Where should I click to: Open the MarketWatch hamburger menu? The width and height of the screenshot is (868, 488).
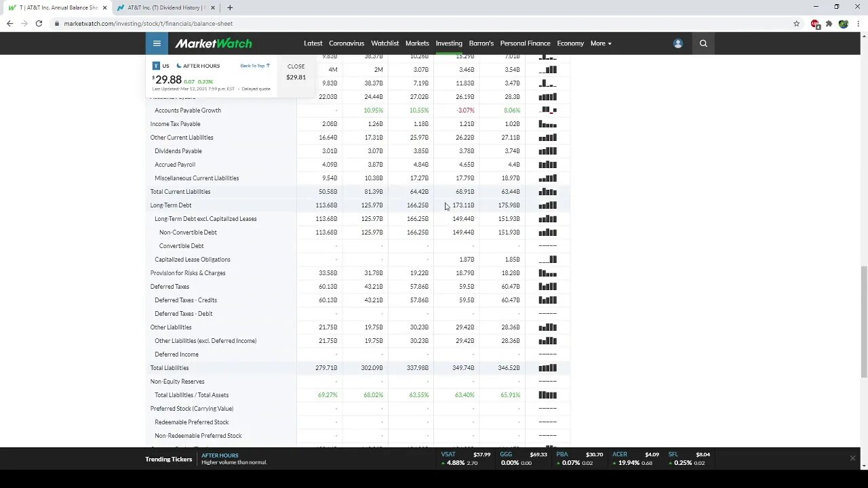(x=157, y=43)
